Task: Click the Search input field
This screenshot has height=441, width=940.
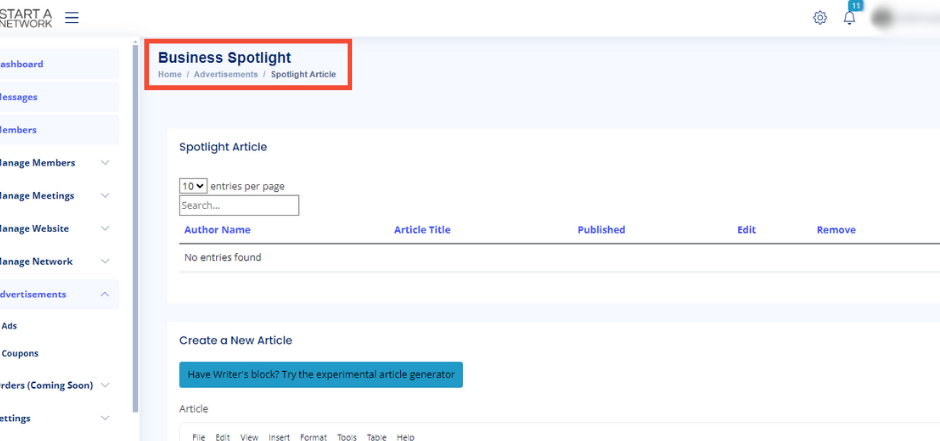Action: tap(239, 205)
